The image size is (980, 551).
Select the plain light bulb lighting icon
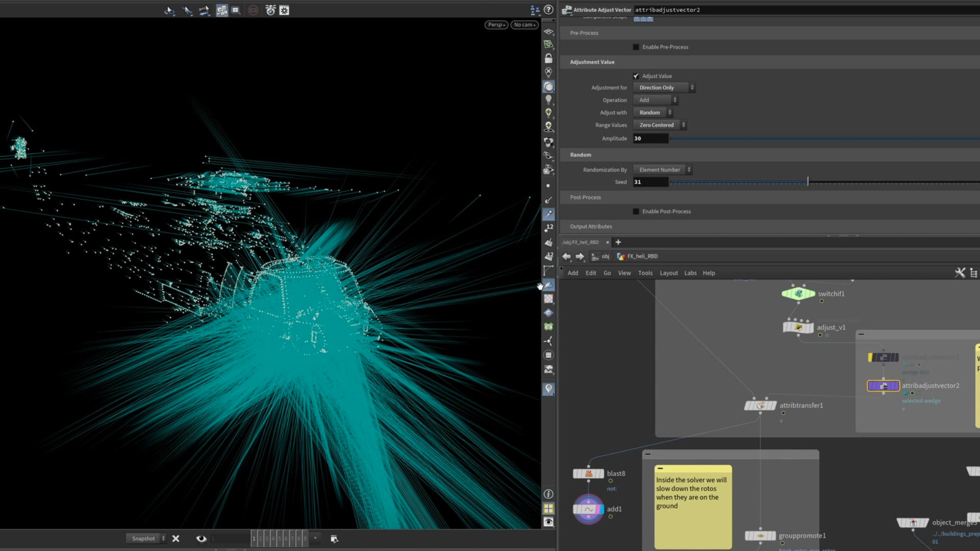point(548,100)
